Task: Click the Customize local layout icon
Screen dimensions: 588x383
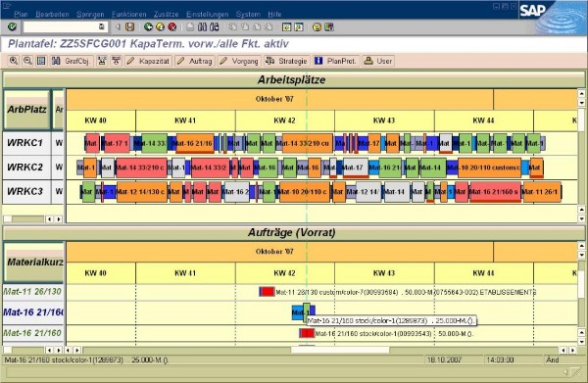Action: tap(329, 27)
